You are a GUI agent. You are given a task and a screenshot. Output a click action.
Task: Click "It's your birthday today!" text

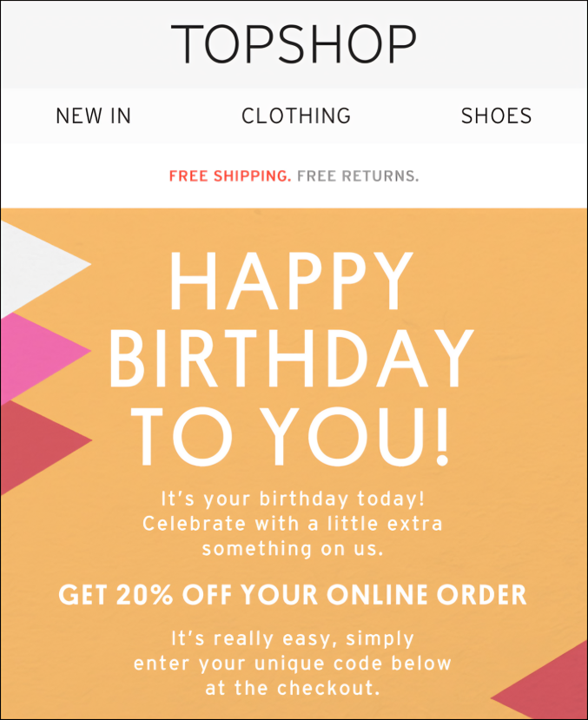(x=294, y=499)
